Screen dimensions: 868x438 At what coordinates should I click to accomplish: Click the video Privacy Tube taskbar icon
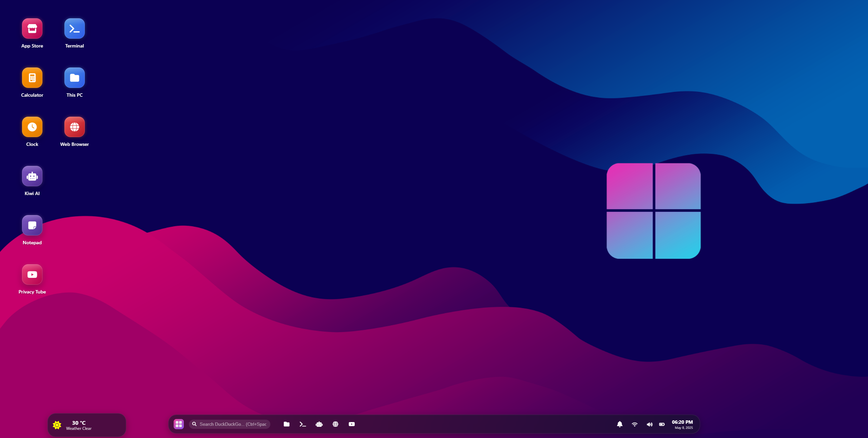pyautogui.click(x=351, y=424)
